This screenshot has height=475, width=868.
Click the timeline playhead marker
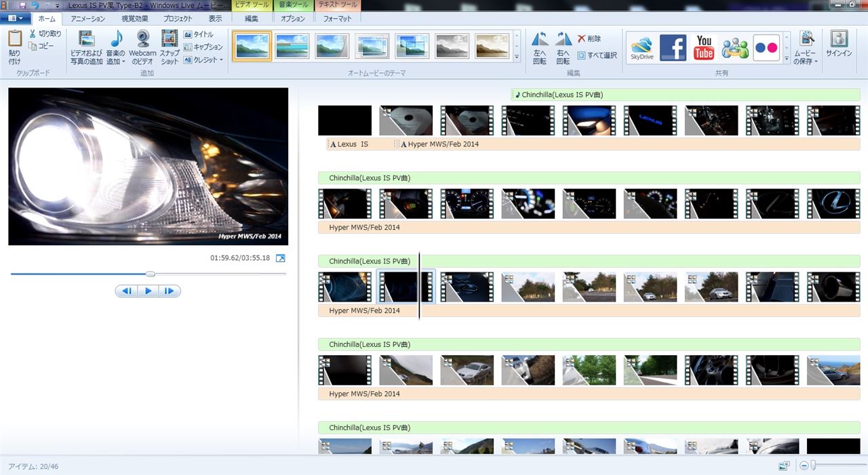[x=419, y=286]
